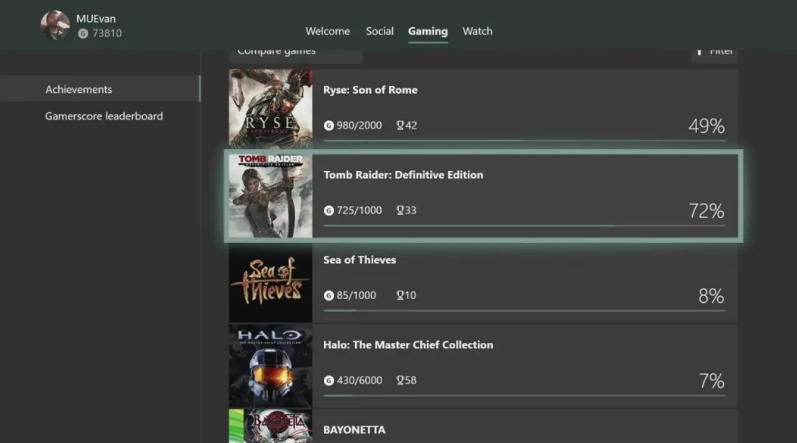The image size is (797, 443).
Task: Select the Ryse: Son of Rome title
Action: [370, 90]
